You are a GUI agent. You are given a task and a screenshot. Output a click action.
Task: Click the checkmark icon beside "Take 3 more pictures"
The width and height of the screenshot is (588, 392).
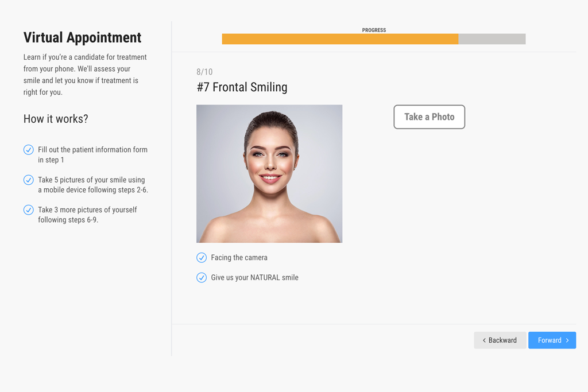click(29, 210)
